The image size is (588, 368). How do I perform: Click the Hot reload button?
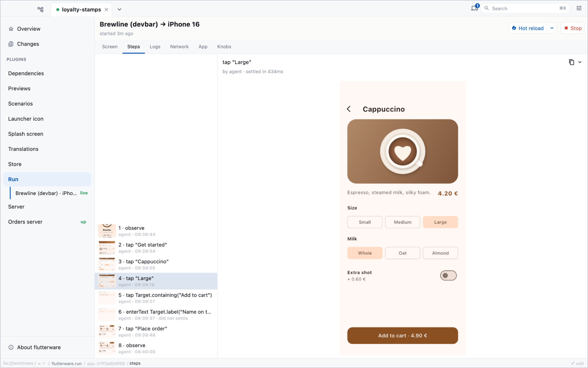(528, 28)
